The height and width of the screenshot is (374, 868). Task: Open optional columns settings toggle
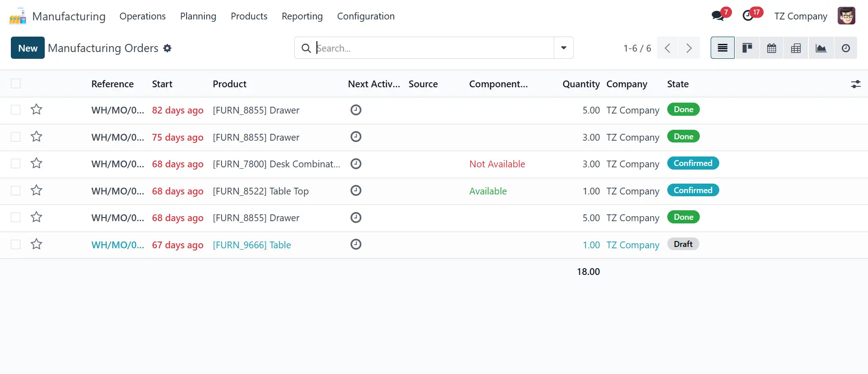[855, 84]
